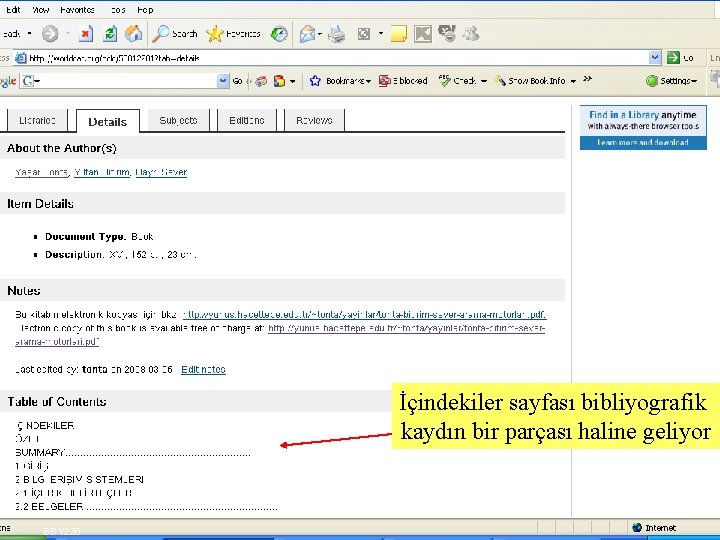Image resolution: width=720 pixels, height=540 pixels.
Task: Click the Edit notes link
Action: [203, 370]
